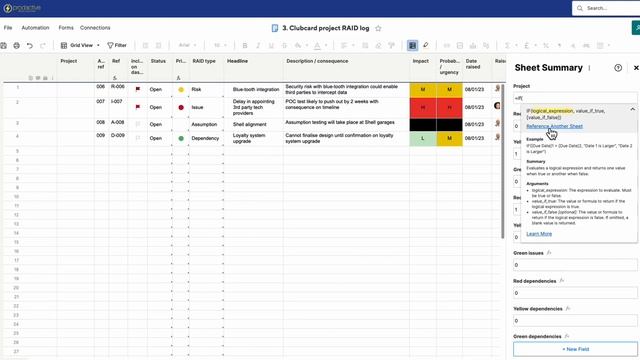Screen dimensions: 640x360
Task: Click the RAID type column header
Action: [x=206, y=68]
